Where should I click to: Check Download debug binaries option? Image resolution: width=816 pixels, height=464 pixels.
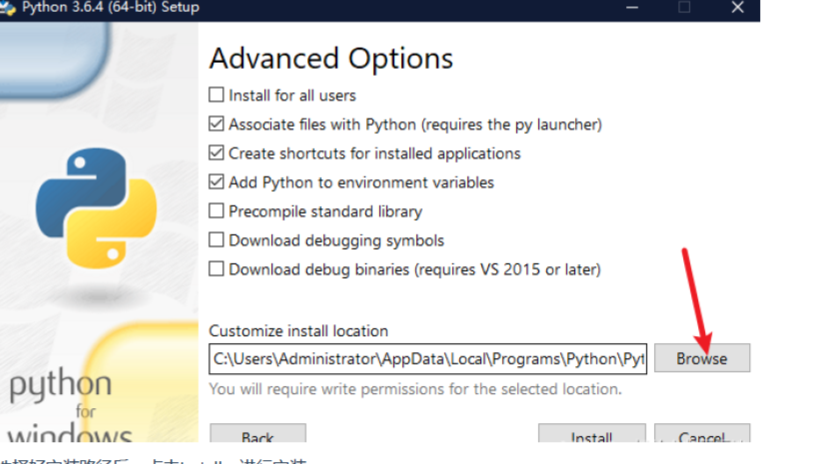pos(216,269)
